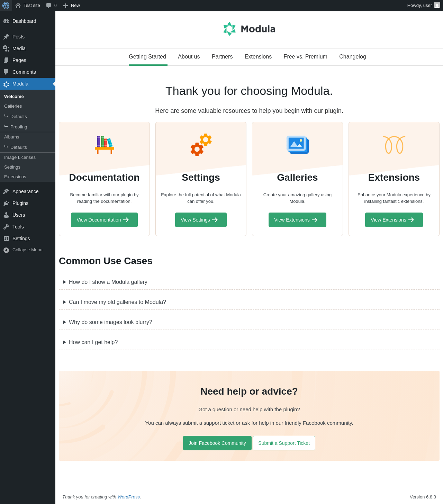
Task: Click the plus icon next to New
Action: [x=65, y=6]
